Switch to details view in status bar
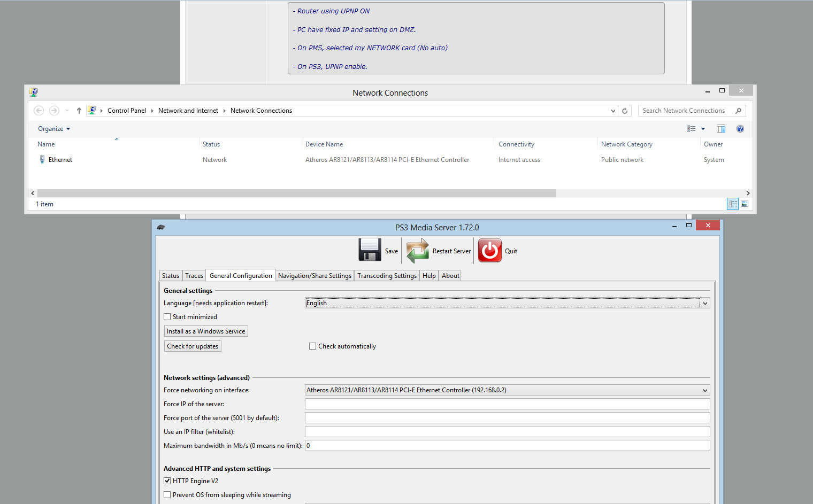813x504 pixels. (733, 204)
